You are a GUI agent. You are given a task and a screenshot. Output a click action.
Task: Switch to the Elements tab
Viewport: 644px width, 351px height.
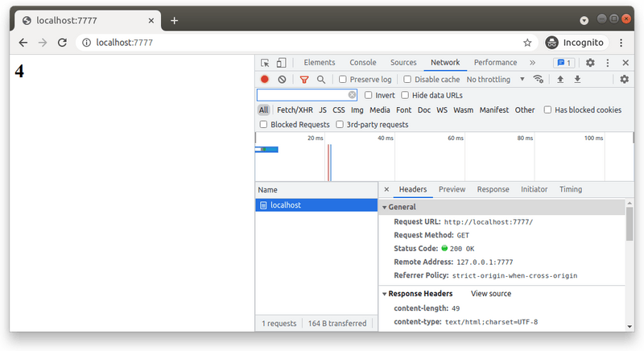319,63
